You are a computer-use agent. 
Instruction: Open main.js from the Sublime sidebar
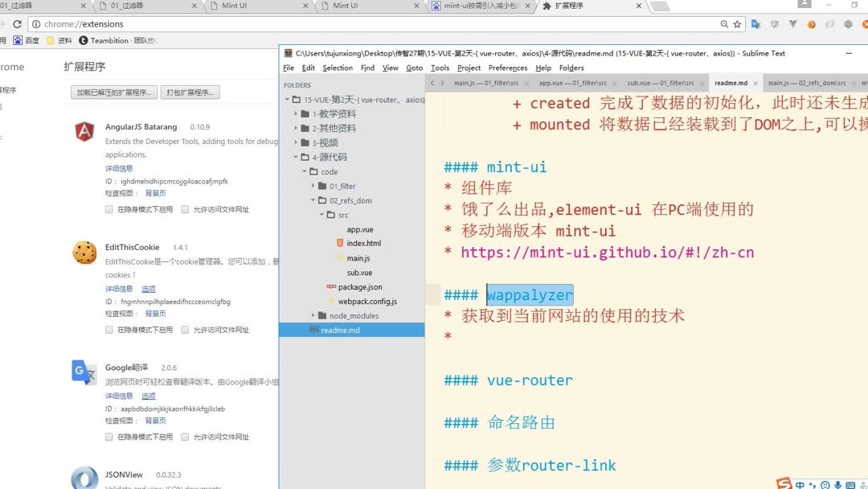[360, 257]
